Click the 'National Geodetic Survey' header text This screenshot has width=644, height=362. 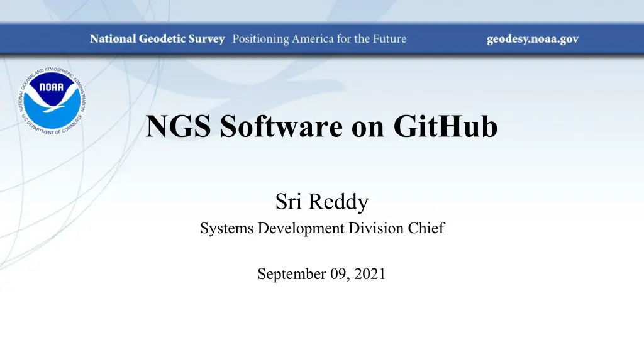coord(157,39)
